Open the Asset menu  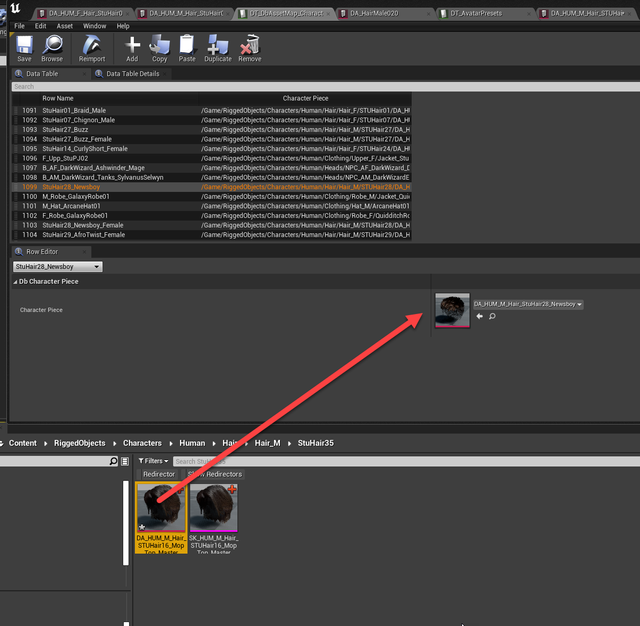[64, 26]
